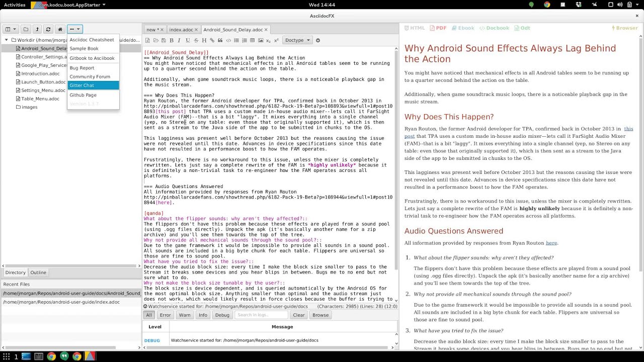
Task: Apply italic formatting with the I icon
Action: (x=180, y=40)
